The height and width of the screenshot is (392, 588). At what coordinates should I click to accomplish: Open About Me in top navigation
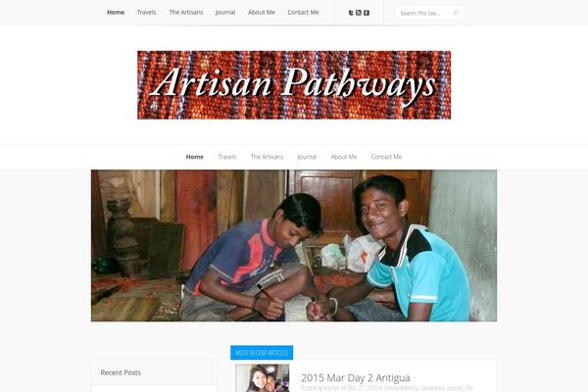tap(262, 13)
